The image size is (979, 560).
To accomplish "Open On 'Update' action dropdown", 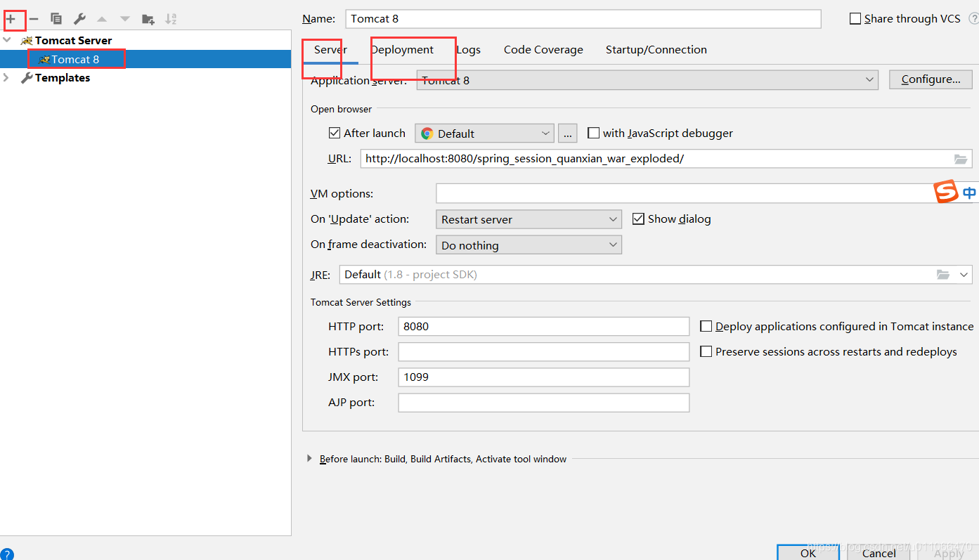I will click(x=529, y=219).
